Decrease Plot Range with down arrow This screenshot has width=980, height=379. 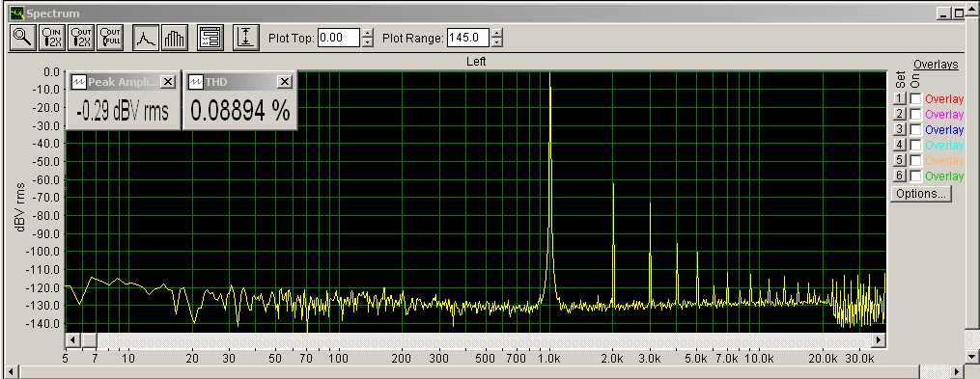tap(496, 42)
